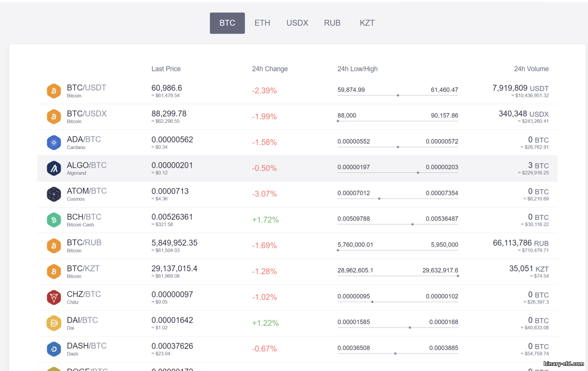Click the last price 60,986.6
This screenshot has width=588, height=371.
167,88
